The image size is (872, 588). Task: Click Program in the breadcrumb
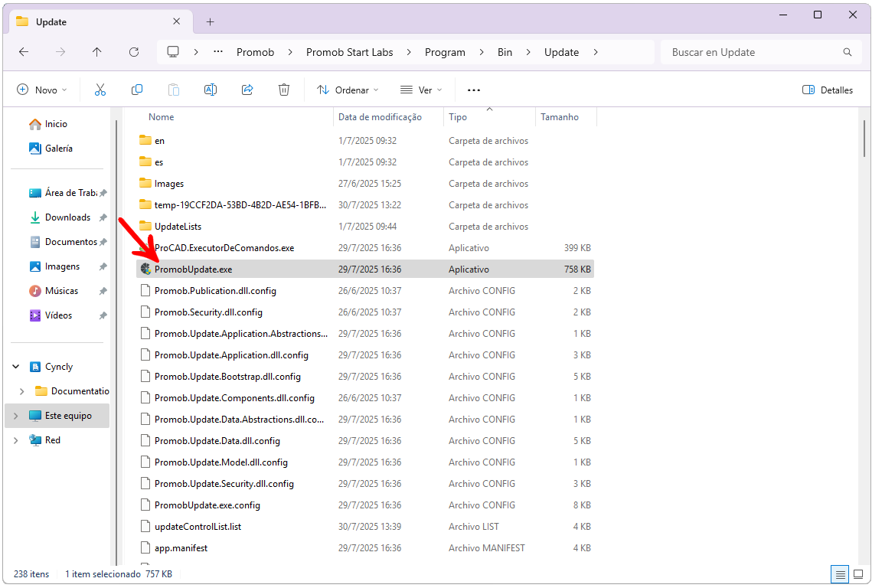click(445, 52)
